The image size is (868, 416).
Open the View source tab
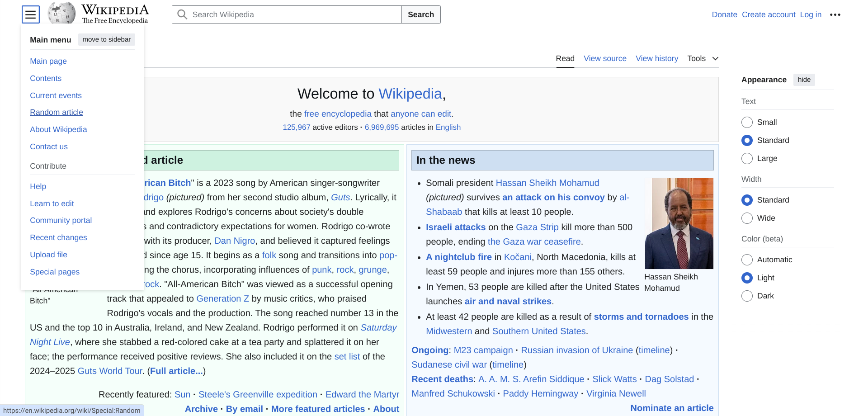[605, 58]
